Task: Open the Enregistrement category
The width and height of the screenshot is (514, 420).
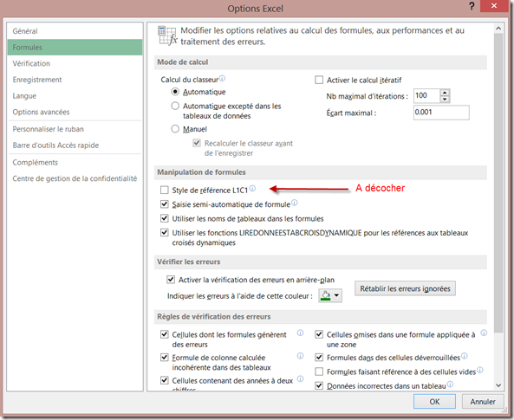Action: 75,80
